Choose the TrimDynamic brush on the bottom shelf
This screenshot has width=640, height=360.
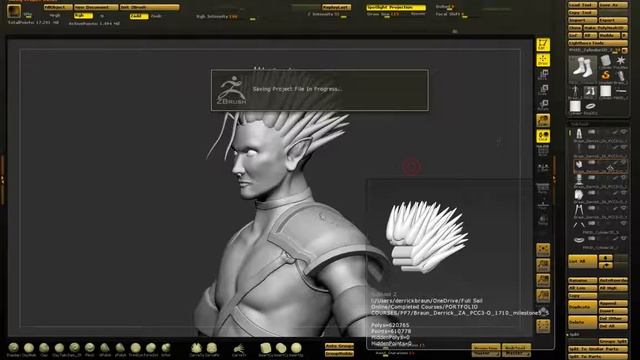136,349
